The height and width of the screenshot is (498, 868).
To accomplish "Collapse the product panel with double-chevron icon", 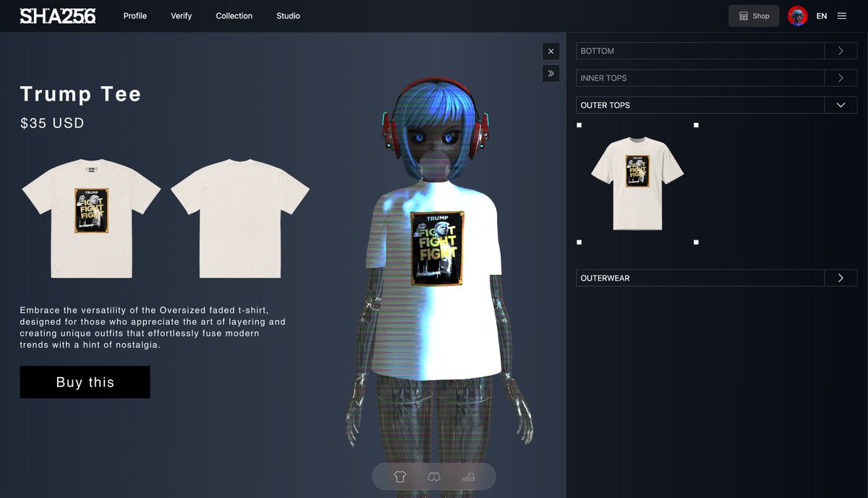I will (550, 73).
